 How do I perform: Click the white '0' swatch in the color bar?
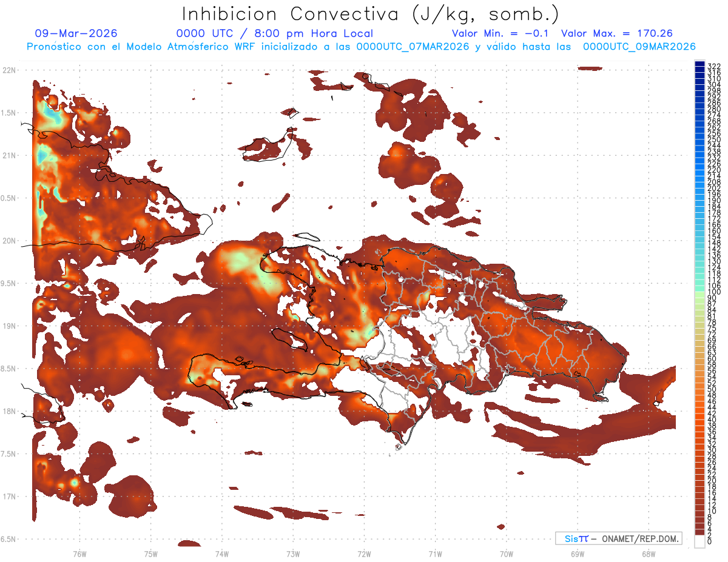[699, 541]
